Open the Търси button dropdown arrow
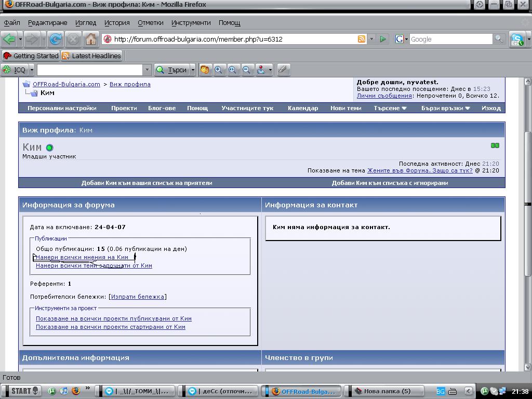 coord(193,70)
